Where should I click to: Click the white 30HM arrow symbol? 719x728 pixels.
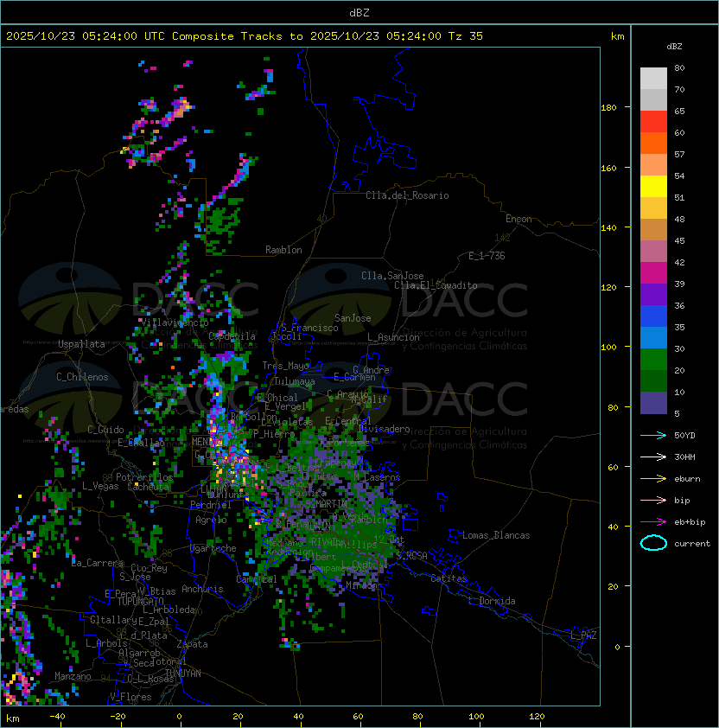pos(653,457)
